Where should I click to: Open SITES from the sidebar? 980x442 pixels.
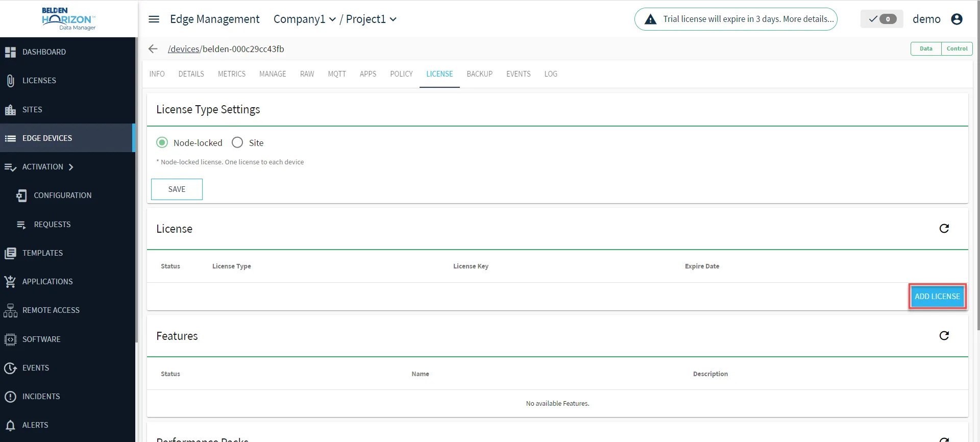tap(67, 110)
